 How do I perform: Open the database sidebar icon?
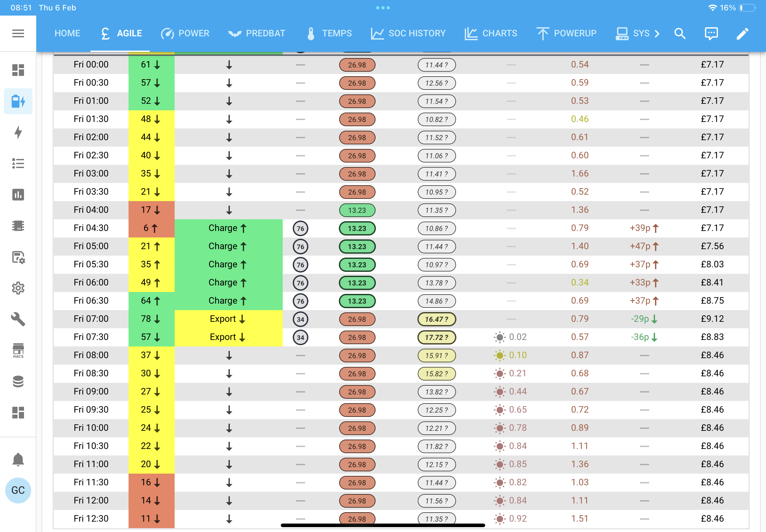pos(18,382)
